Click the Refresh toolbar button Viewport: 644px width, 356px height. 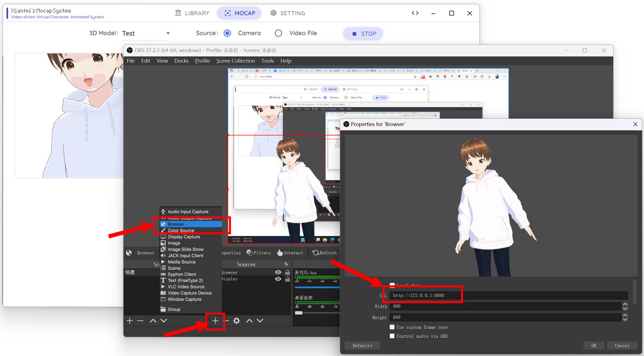click(x=325, y=253)
